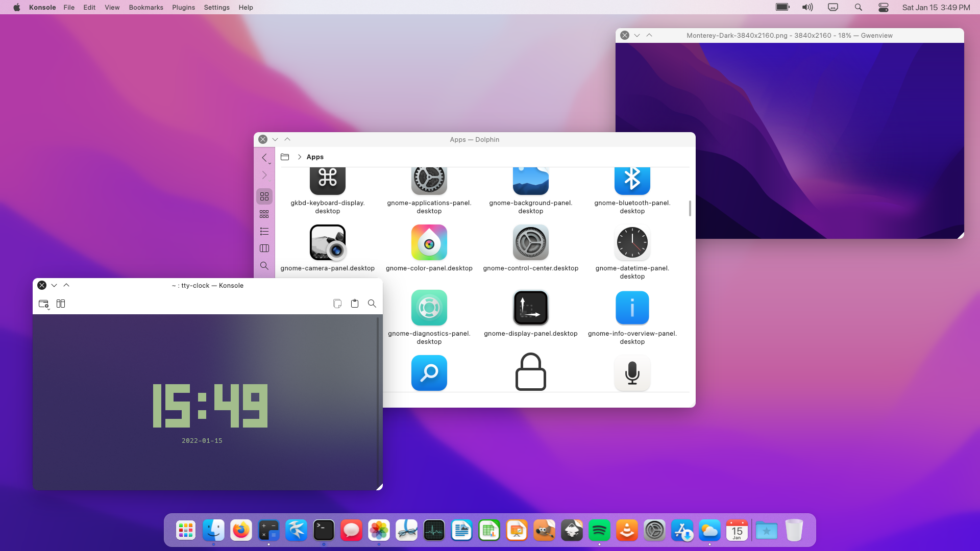Select the padlock app icon in Dolphin
The height and width of the screenshot is (551, 980).
531,372
